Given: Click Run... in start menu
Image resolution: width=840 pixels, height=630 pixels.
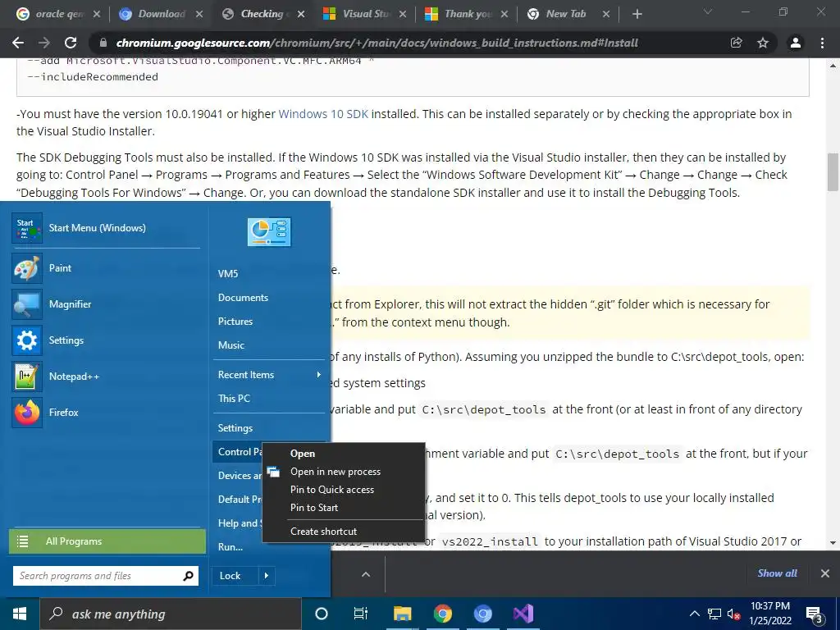Looking at the screenshot, I should coord(231,547).
